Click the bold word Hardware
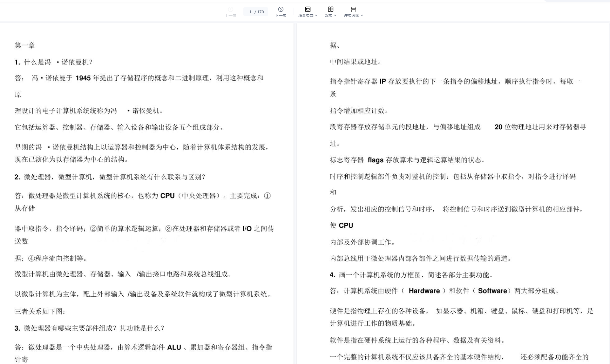Screen dimensions: 610x364 pyautogui.click(x=424, y=291)
